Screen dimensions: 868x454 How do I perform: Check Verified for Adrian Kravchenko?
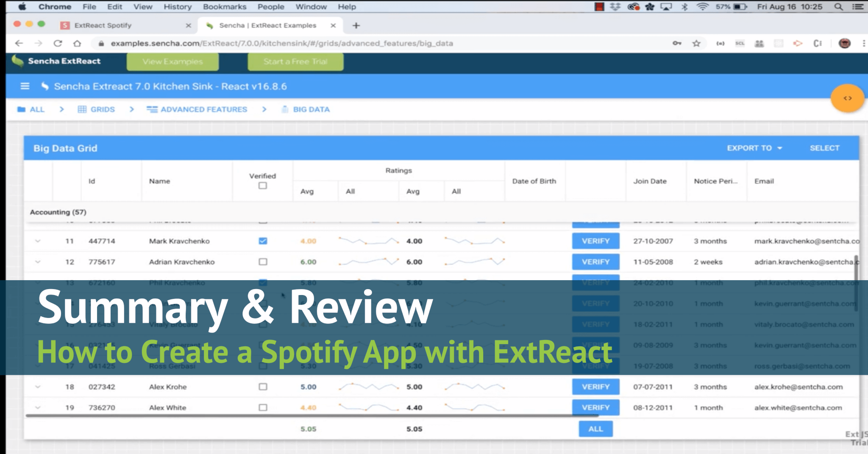click(x=263, y=262)
